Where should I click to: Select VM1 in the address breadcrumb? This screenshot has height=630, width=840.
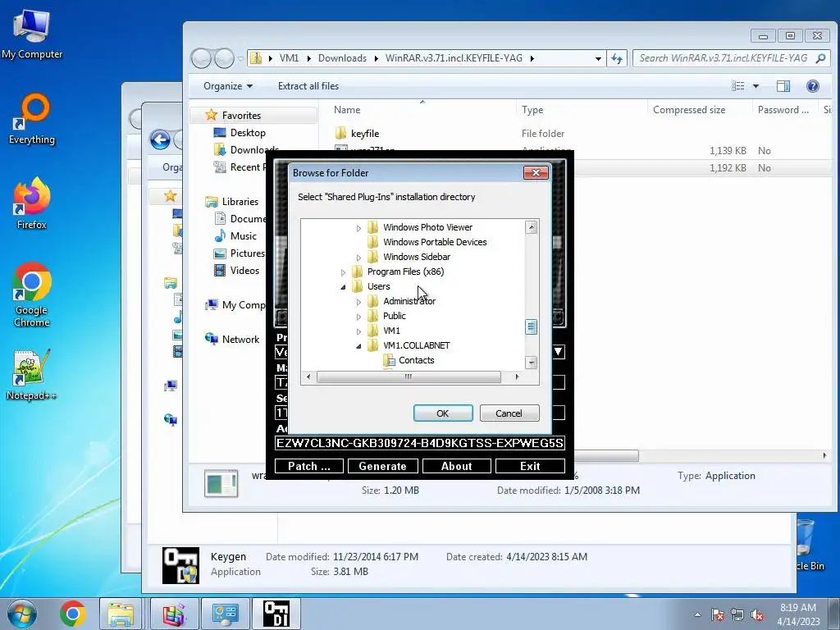(x=289, y=58)
